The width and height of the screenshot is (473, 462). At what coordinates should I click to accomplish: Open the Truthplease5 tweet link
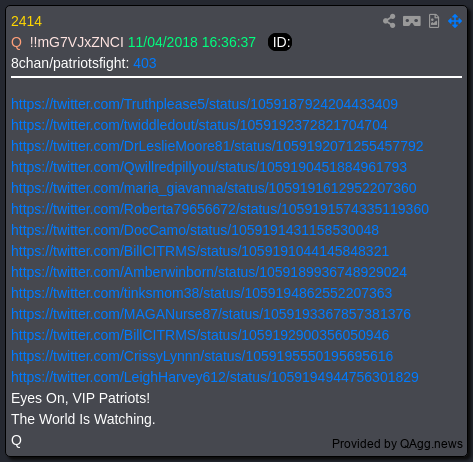coord(204,104)
